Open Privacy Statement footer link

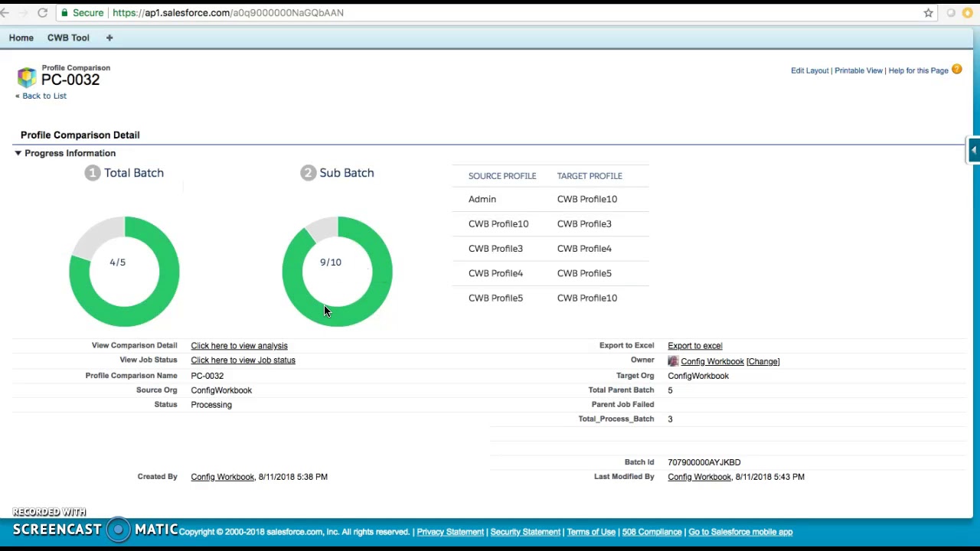click(450, 532)
